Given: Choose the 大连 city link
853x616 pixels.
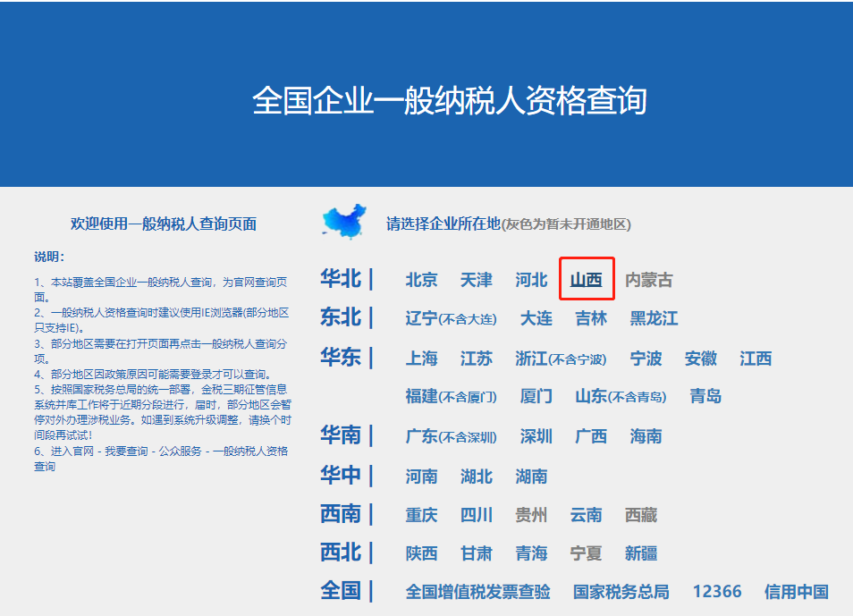Looking at the screenshot, I should click(x=536, y=318).
